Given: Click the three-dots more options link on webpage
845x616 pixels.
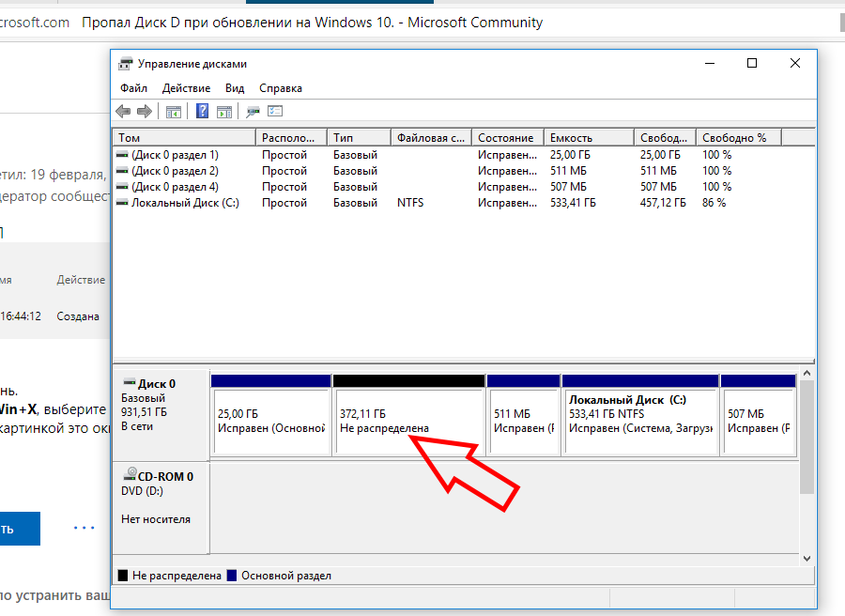Looking at the screenshot, I should pyautogui.click(x=84, y=528).
